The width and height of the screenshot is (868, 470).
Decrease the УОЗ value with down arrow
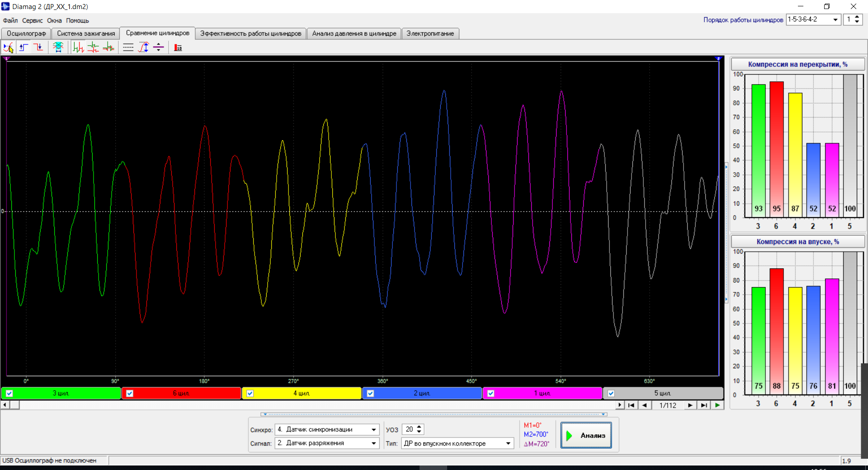(420, 432)
